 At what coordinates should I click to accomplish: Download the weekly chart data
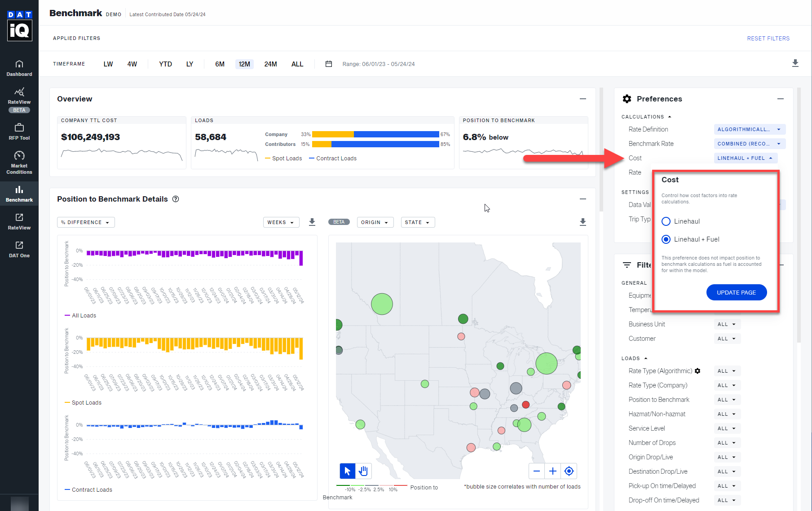[312, 222]
